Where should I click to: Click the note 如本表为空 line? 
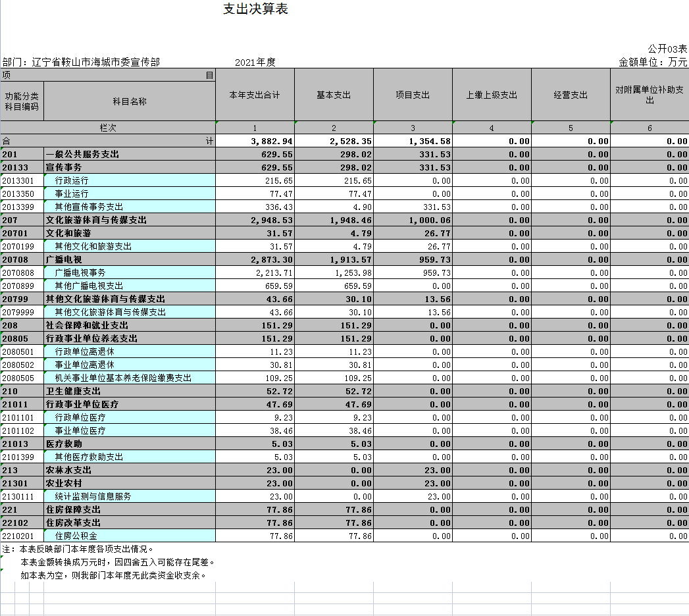113,576
